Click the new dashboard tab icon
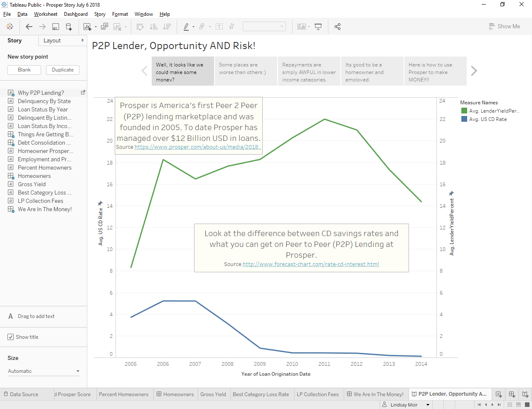The height and width of the screenshot is (409, 532). click(512, 394)
